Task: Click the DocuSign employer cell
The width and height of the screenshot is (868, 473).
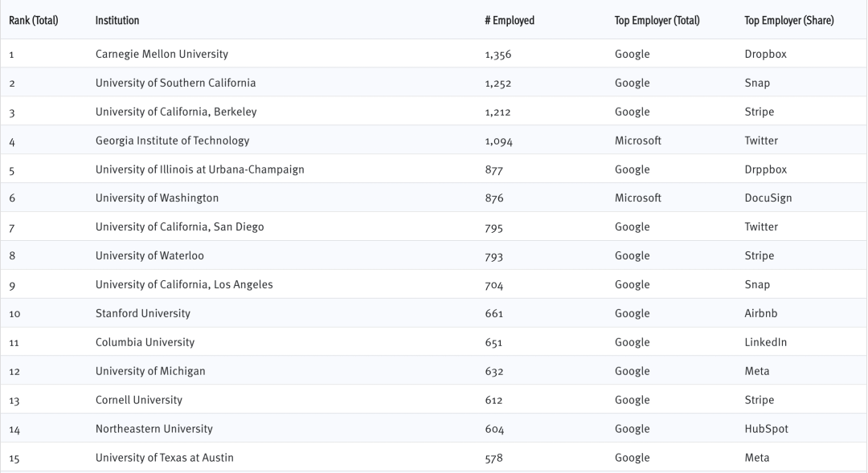Action: [768, 198]
